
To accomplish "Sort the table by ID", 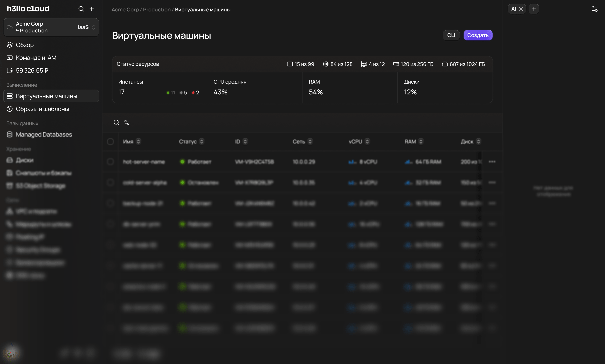I will [x=245, y=142].
